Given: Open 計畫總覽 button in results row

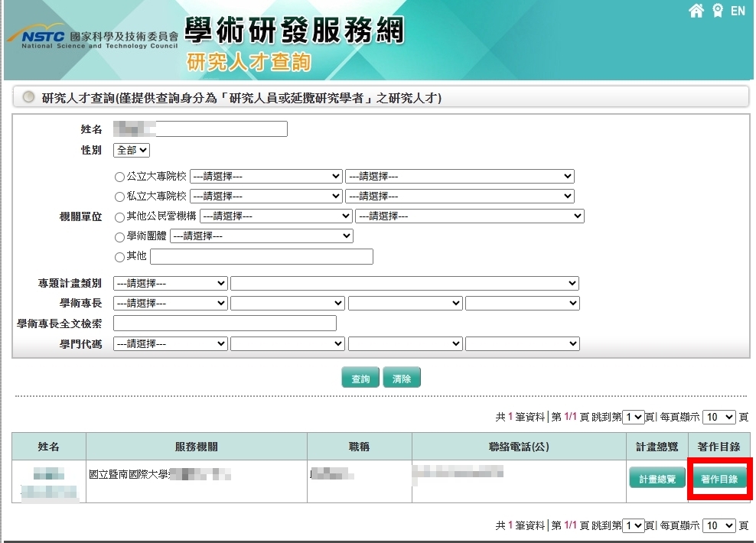Looking at the screenshot, I should (657, 479).
